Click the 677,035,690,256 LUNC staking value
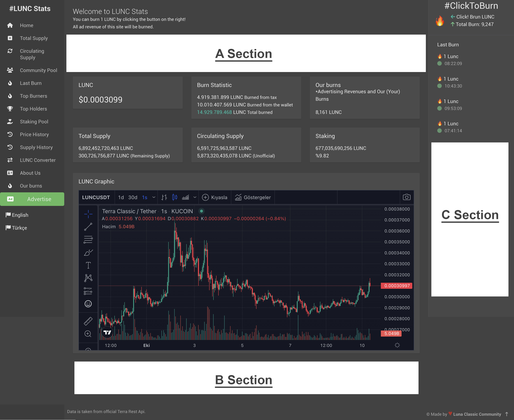Screen dimensions: 514x420 341,148
